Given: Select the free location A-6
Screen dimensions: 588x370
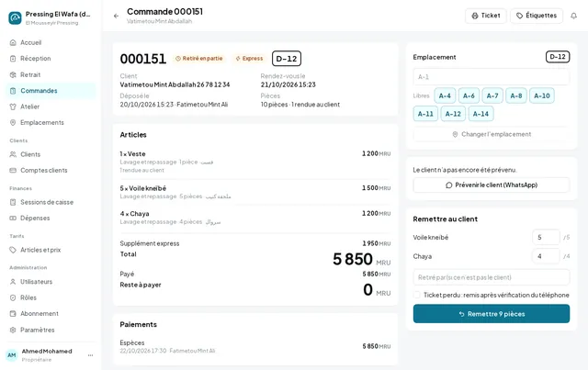Looking at the screenshot, I should (469, 95).
